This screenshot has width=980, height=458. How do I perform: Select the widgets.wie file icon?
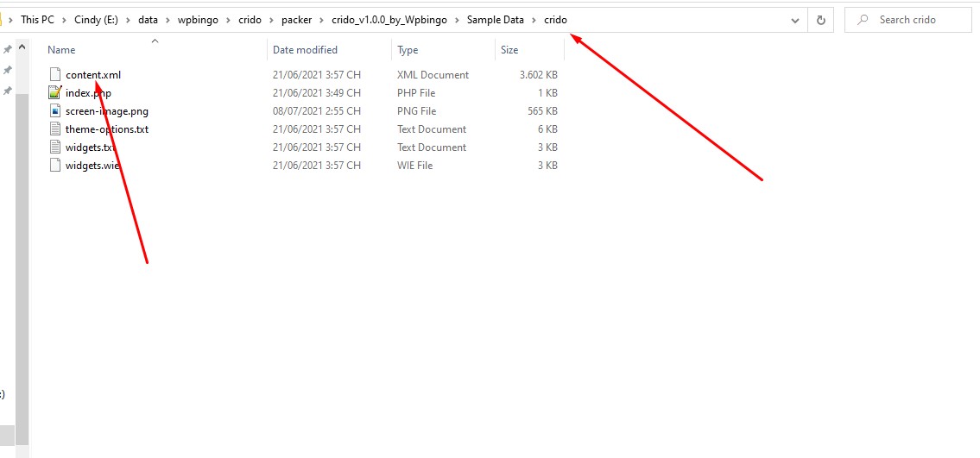tap(55, 166)
